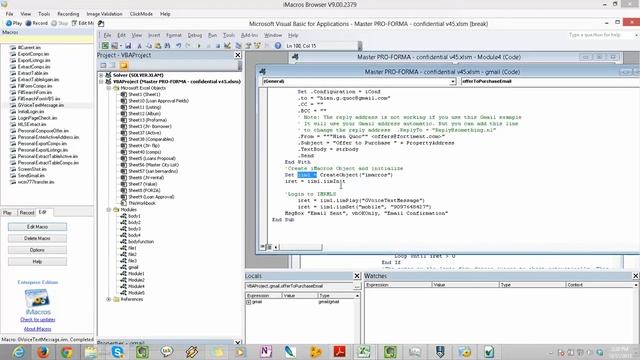Click the Properties Window toolbar icon
640x360 pixels.
pos(248,46)
